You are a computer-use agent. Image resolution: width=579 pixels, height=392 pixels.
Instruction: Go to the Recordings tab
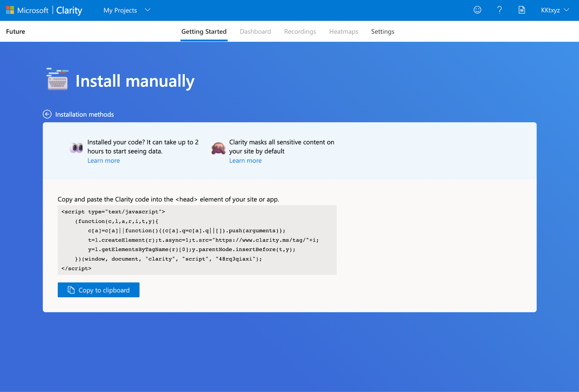(300, 31)
